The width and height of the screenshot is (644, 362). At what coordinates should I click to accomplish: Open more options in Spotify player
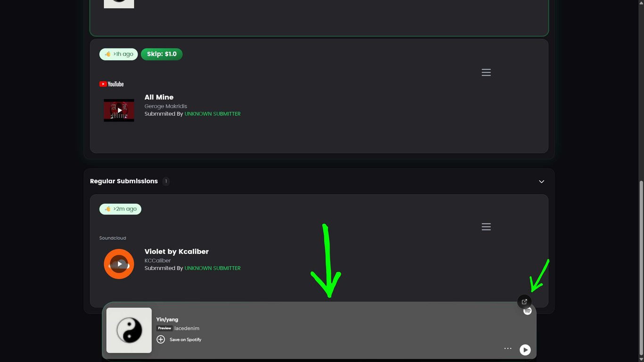tap(508, 349)
